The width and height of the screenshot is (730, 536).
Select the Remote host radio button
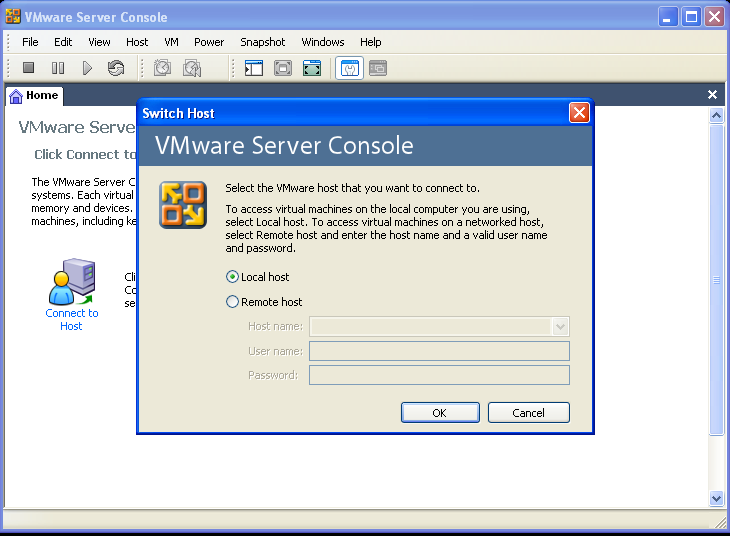232,302
